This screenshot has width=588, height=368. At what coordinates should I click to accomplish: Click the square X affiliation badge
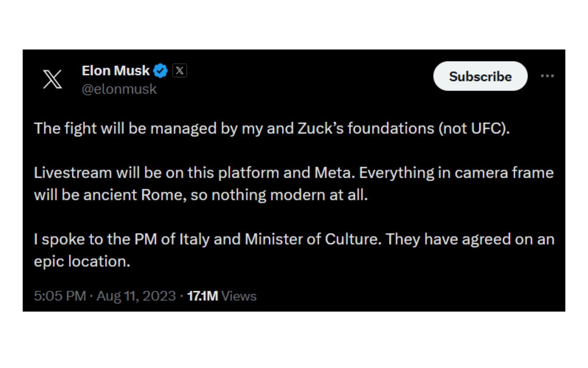180,71
